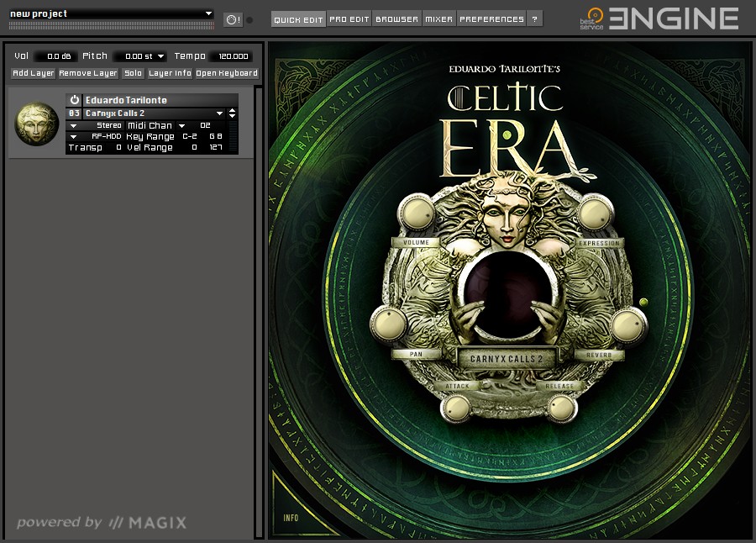The height and width of the screenshot is (543, 756).
Task: Click the Reverb knob
Action: 627,326
